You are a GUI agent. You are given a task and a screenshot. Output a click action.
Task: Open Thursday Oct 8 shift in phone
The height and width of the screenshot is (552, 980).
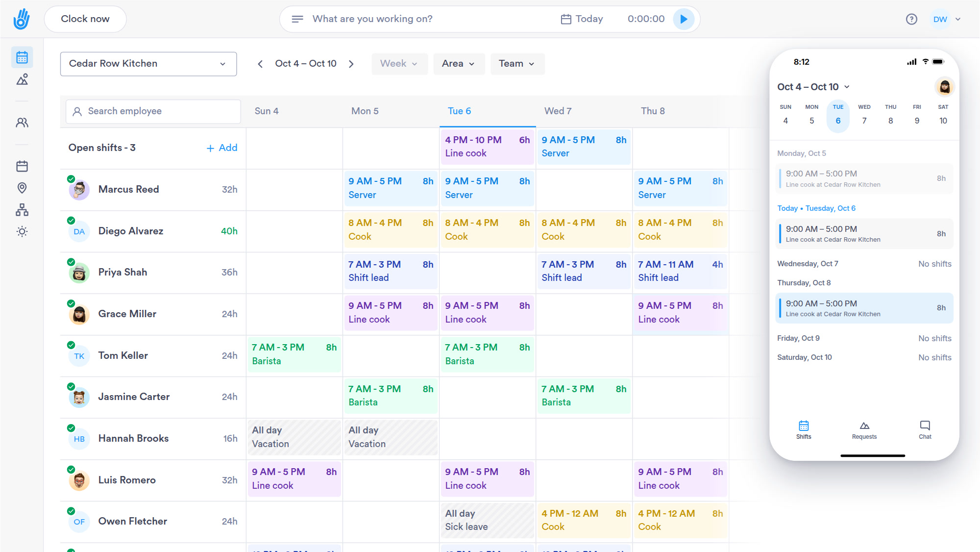(864, 308)
